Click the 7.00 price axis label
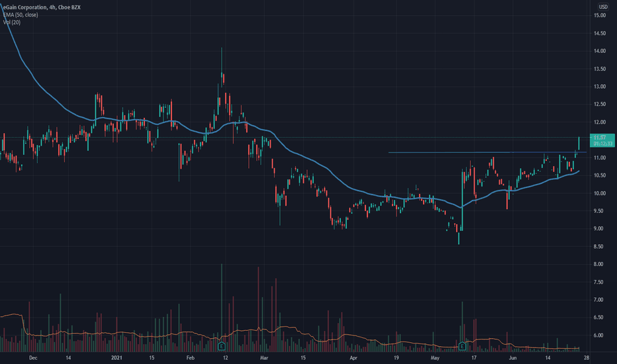 [x=598, y=299]
